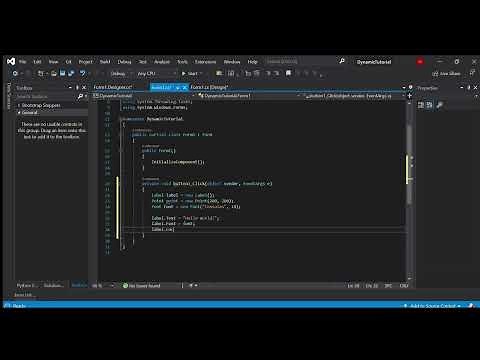
Task: Open the Git menu
Action: tap(68, 62)
